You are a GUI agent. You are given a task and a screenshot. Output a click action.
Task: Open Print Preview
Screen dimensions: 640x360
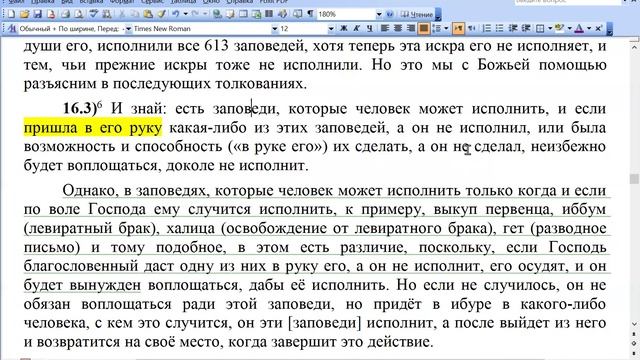coord(78,14)
